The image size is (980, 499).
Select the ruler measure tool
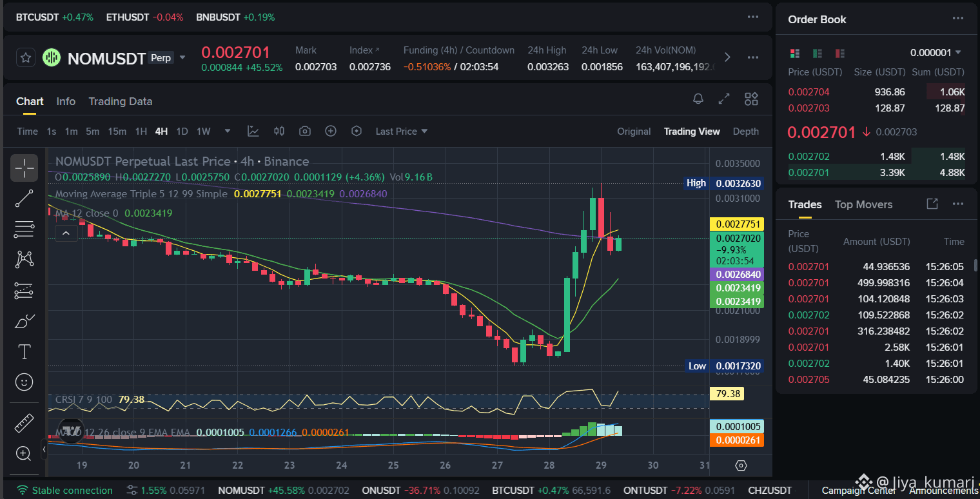[x=24, y=423]
